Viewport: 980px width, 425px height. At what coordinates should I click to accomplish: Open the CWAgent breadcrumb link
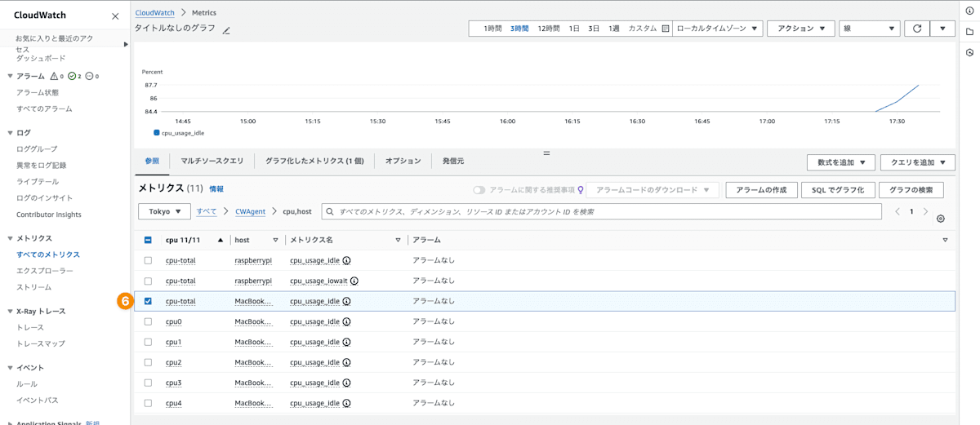[x=250, y=211]
